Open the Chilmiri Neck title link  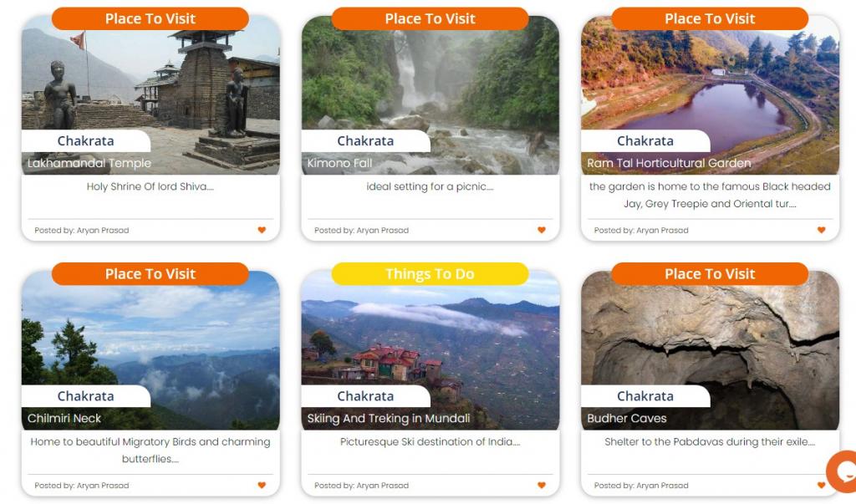[x=64, y=418]
